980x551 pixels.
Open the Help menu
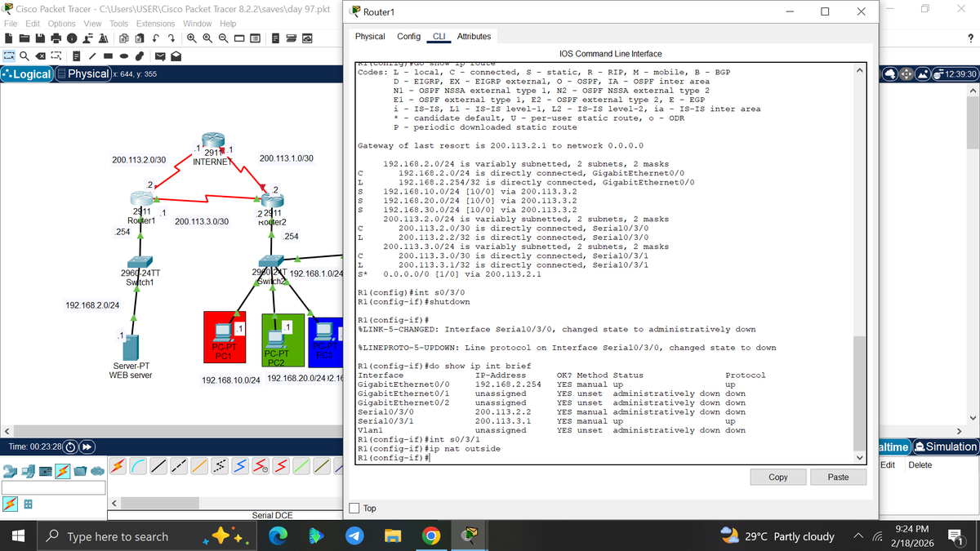point(228,24)
